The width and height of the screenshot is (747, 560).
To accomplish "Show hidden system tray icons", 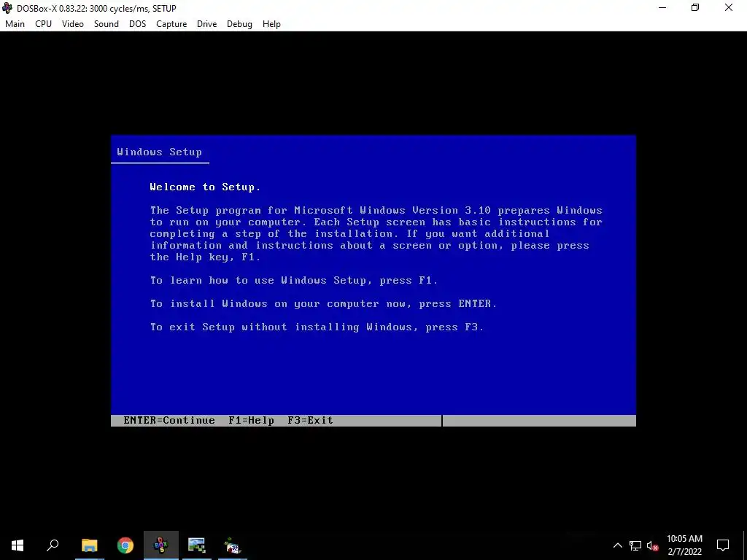I will click(x=617, y=545).
